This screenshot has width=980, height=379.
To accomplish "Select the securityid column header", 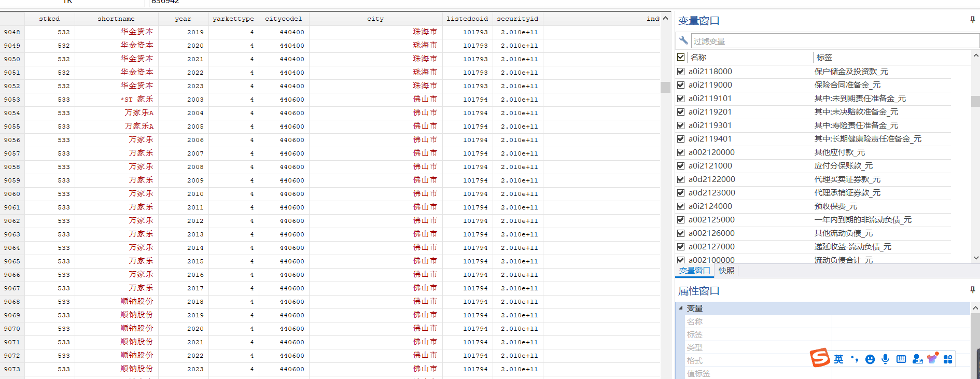I will tap(517, 19).
